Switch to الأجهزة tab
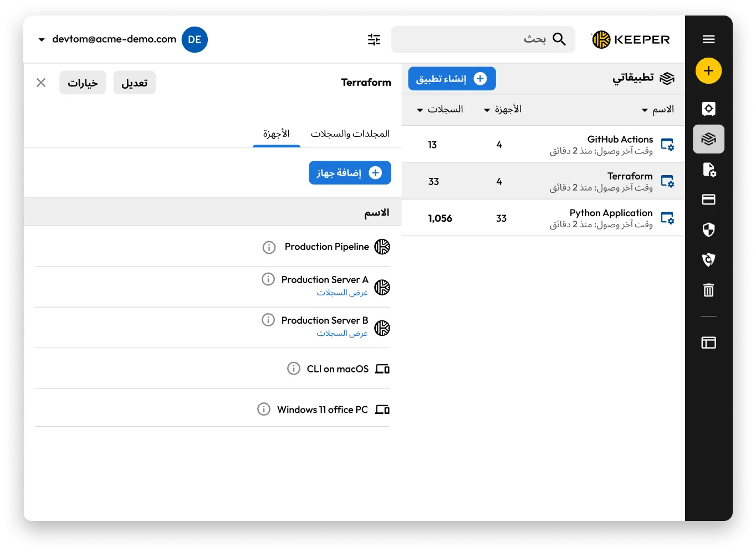Viewport: 756px width, 552px height. [277, 134]
